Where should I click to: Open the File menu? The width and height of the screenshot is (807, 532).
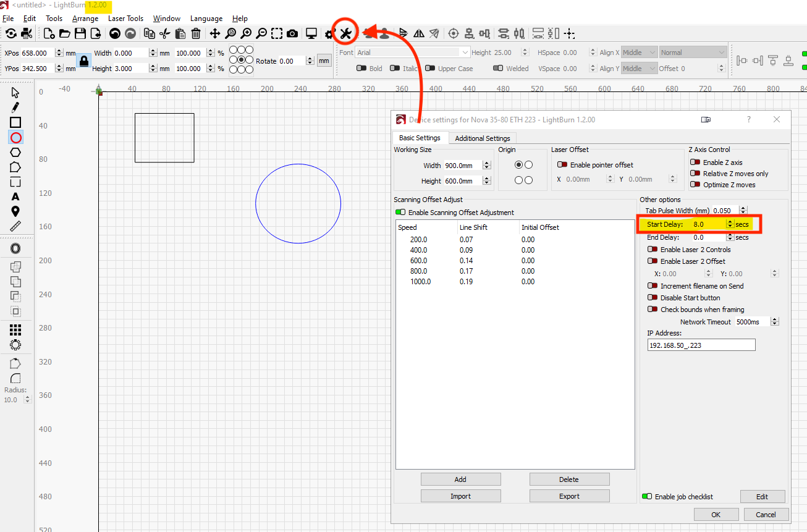(x=8, y=19)
